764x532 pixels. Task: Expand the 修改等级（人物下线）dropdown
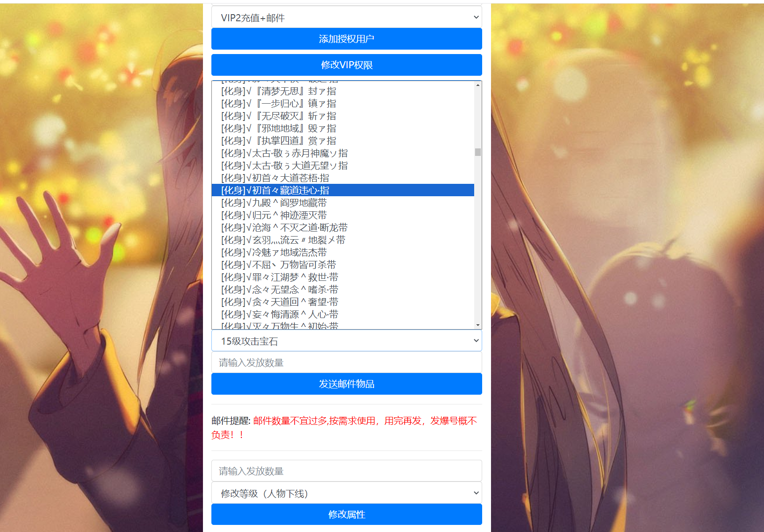346,493
